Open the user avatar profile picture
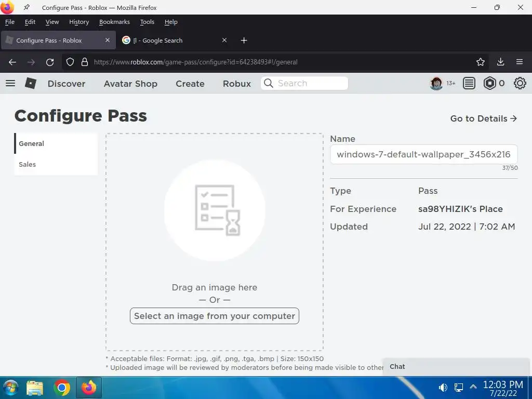Screen dimensions: 532x399 pyautogui.click(x=436, y=83)
